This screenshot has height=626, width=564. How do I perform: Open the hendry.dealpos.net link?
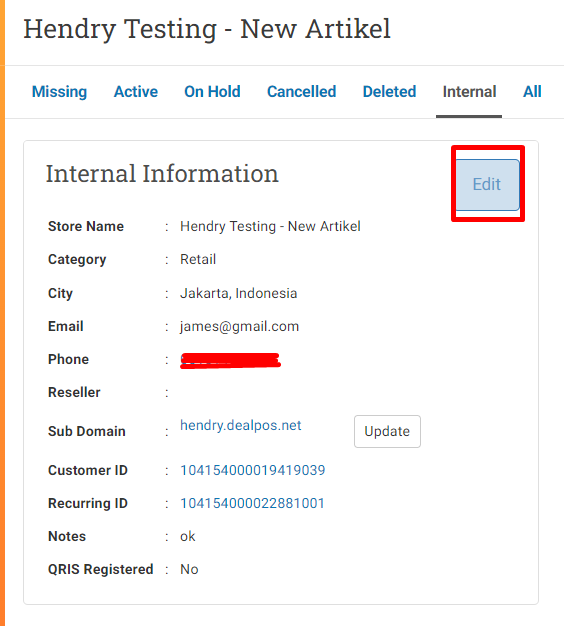[x=241, y=426]
